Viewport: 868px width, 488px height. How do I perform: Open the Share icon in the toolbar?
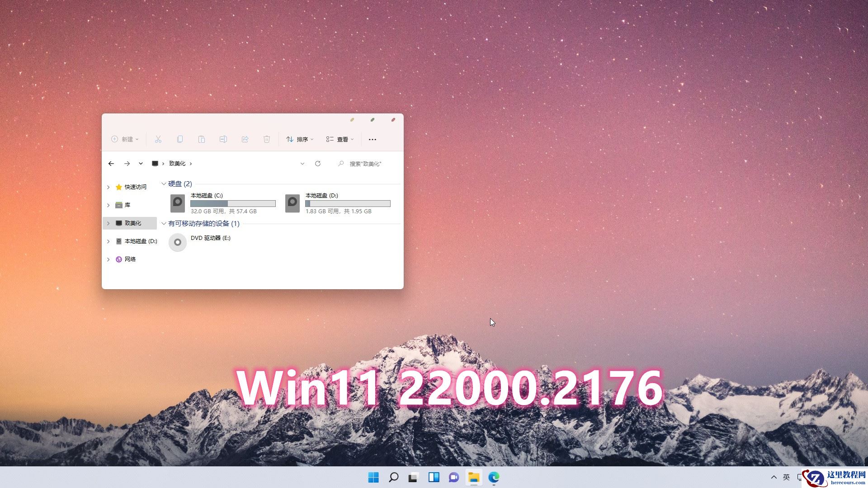click(245, 139)
